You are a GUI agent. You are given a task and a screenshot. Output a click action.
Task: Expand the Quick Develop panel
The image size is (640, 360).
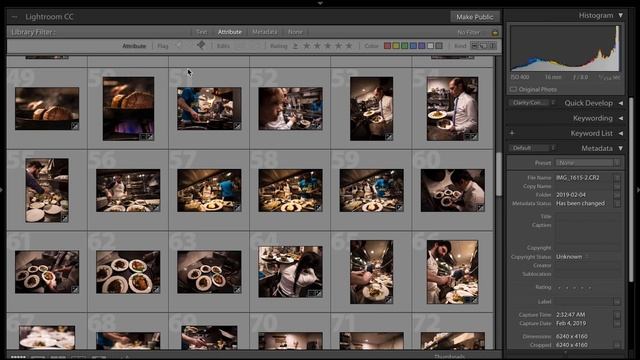click(620, 103)
